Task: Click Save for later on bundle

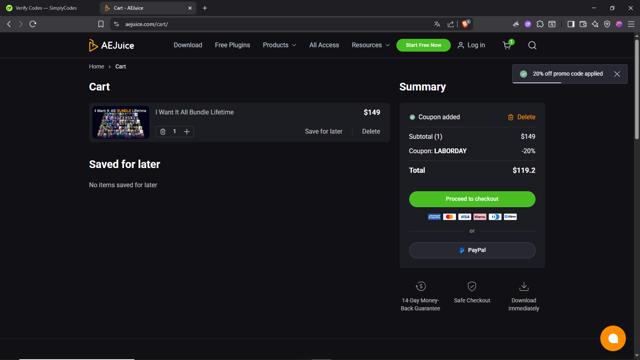Action: tap(323, 131)
